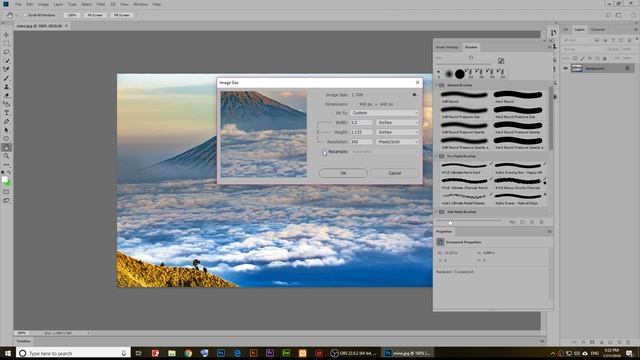Viewport: 640px width, 360px height.
Task: Select the Path Selection tool
Action: [6, 130]
